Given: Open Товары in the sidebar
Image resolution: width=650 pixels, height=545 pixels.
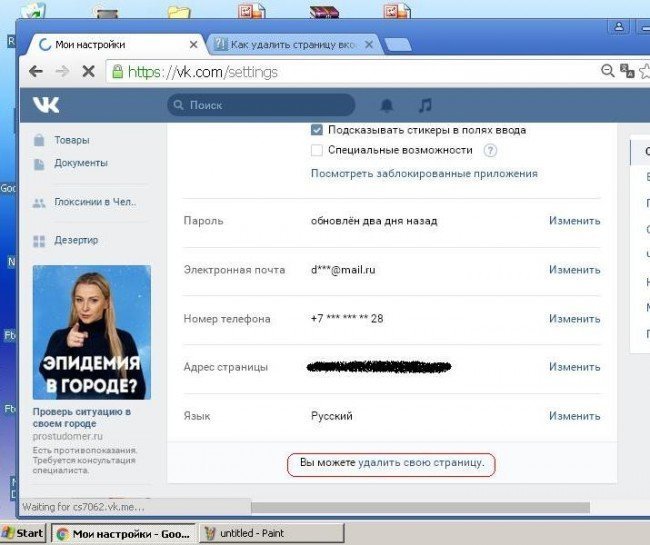Looking at the screenshot, I should (x=72, y=140).
